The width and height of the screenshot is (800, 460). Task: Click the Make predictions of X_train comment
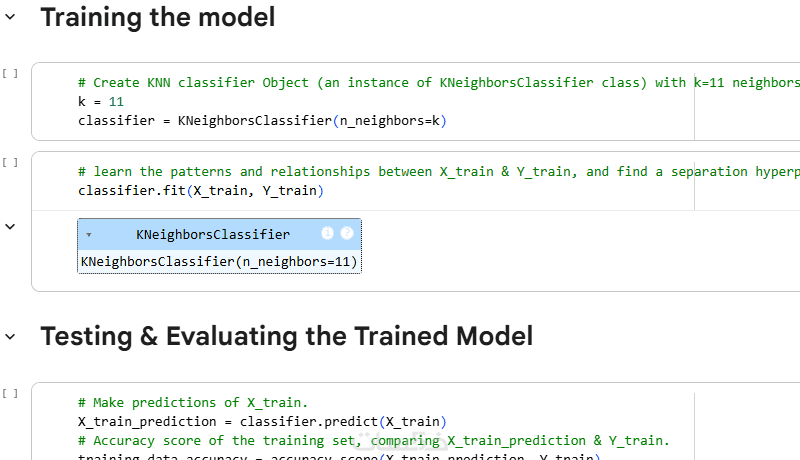click(x=193, y=402)
